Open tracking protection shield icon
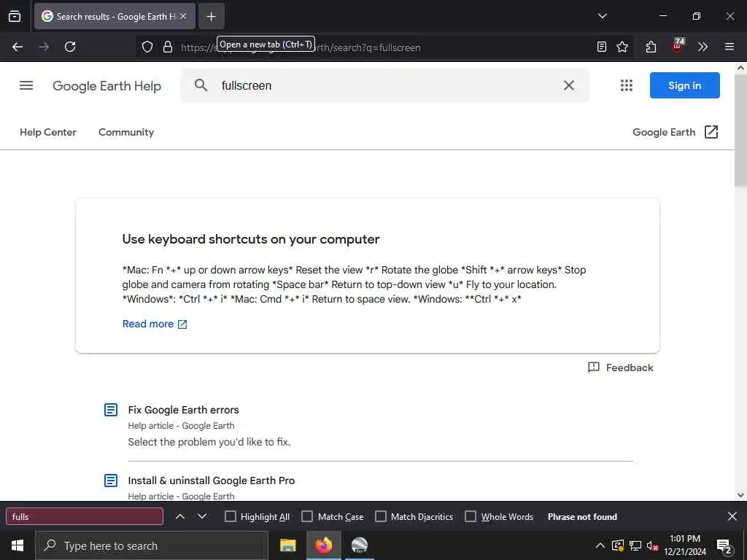The width and height of the screenshot is (747, 560). [147, 47]
